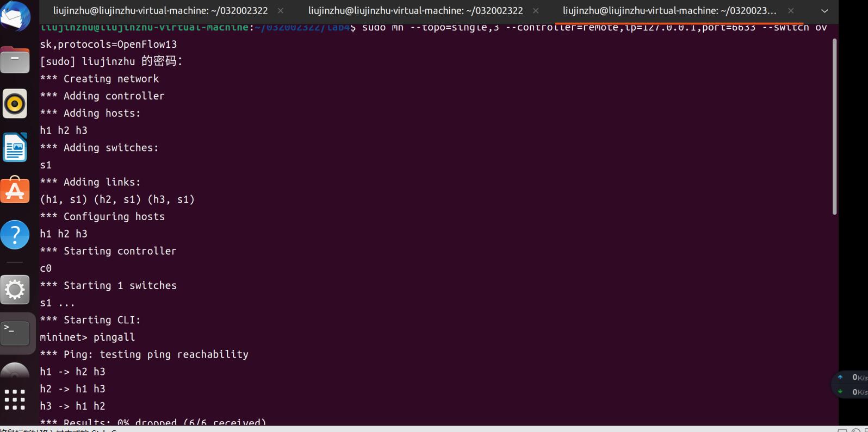868x432 pixels.
Task: Click the 'h1 -> h2 h3' ping result
Action: click(x=73, y=372)
